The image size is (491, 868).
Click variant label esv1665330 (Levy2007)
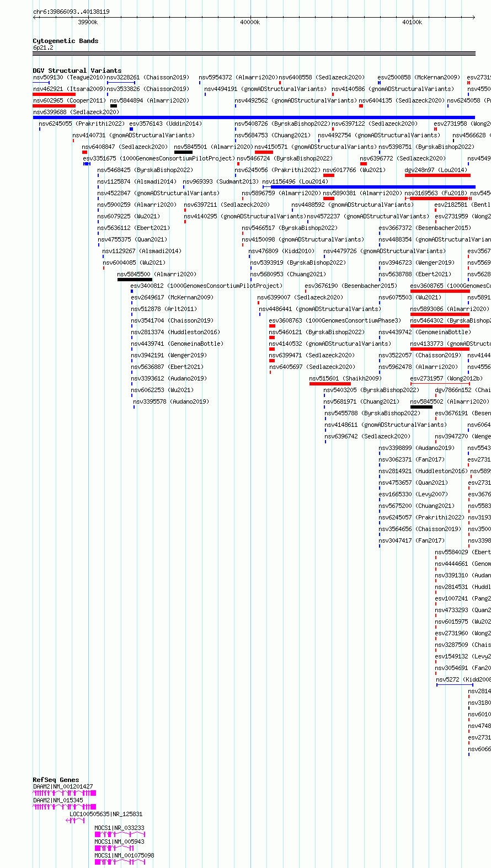pyautogui.click(x=413, y=494)
